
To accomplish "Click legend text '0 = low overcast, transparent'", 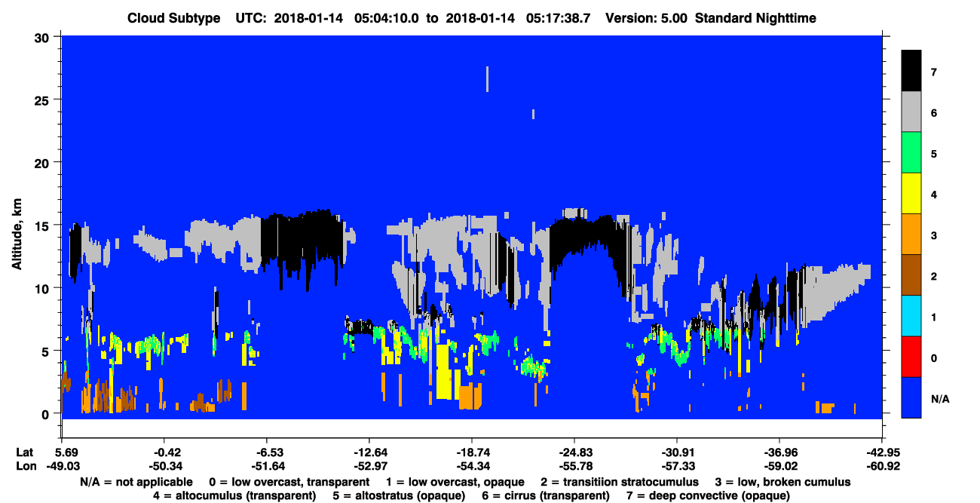I will 289,482.
